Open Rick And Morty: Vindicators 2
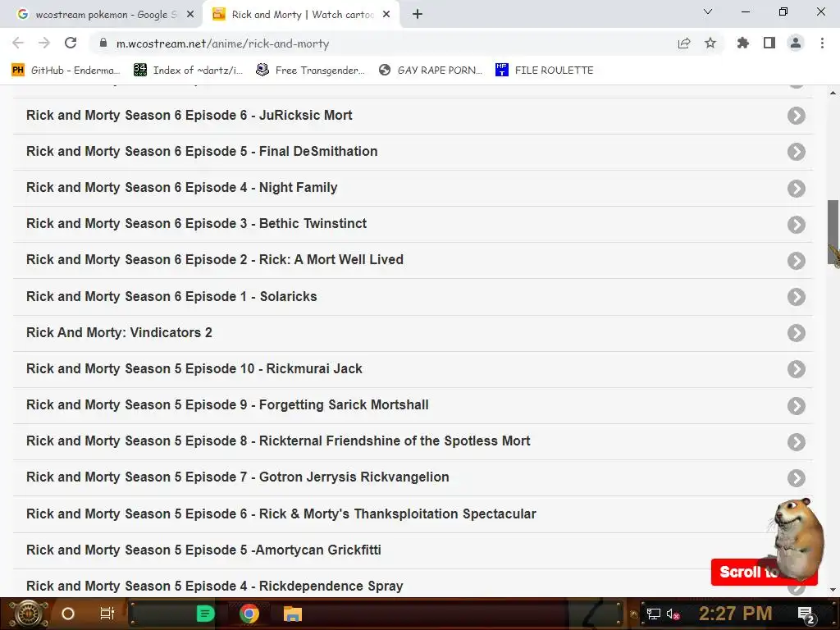The height and width of the screenshot is (630, 840). pos(413,333)
